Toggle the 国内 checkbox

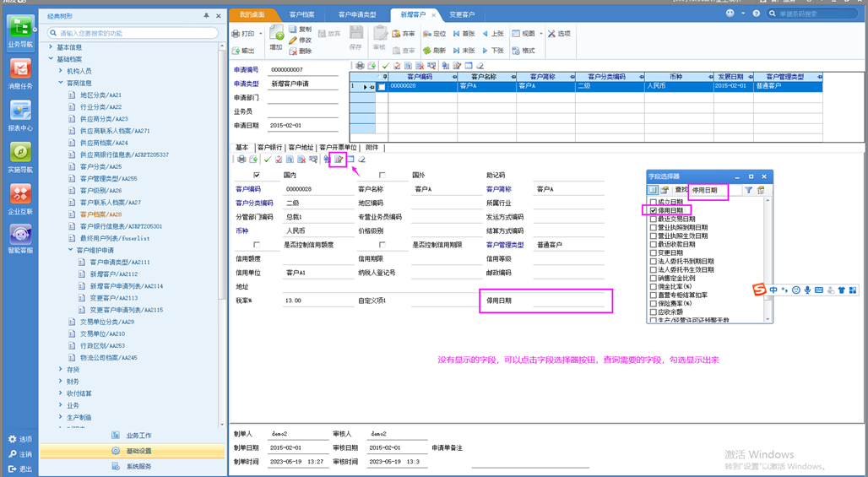point(257,175)
